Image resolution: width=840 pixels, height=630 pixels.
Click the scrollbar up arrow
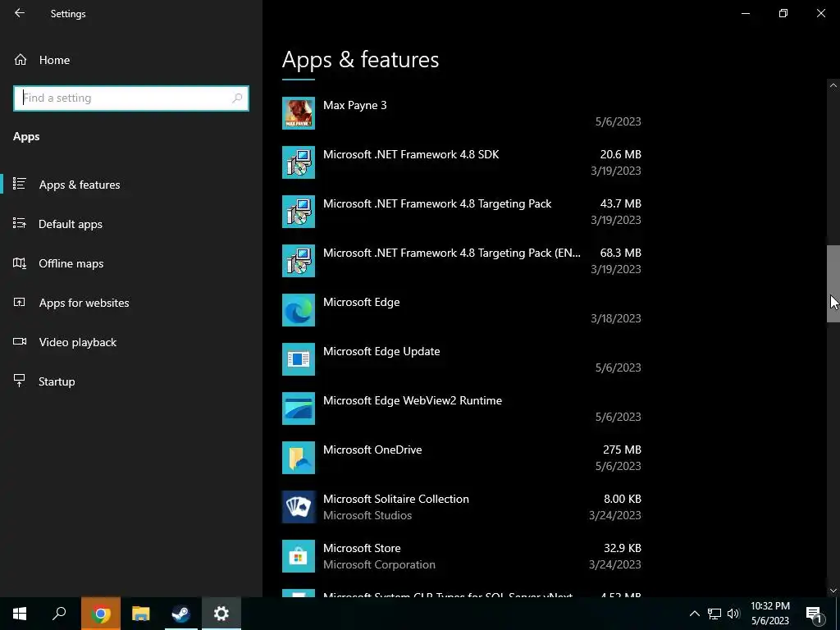click(833, 85)
